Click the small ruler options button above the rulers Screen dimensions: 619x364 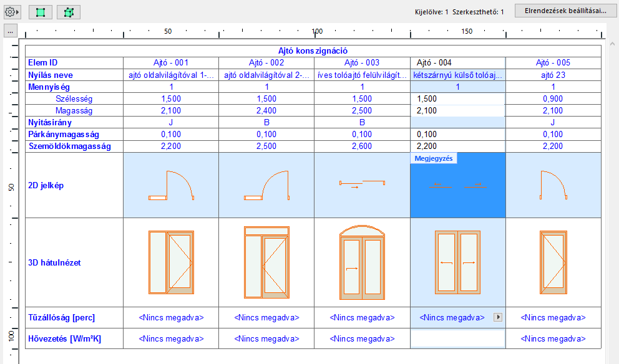[x=9, y=29]
